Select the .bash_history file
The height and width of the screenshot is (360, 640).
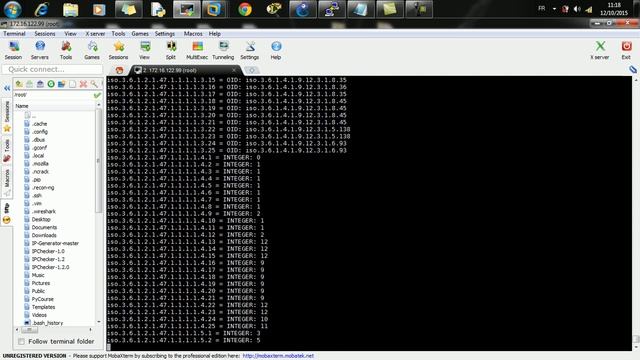(48, 323)
